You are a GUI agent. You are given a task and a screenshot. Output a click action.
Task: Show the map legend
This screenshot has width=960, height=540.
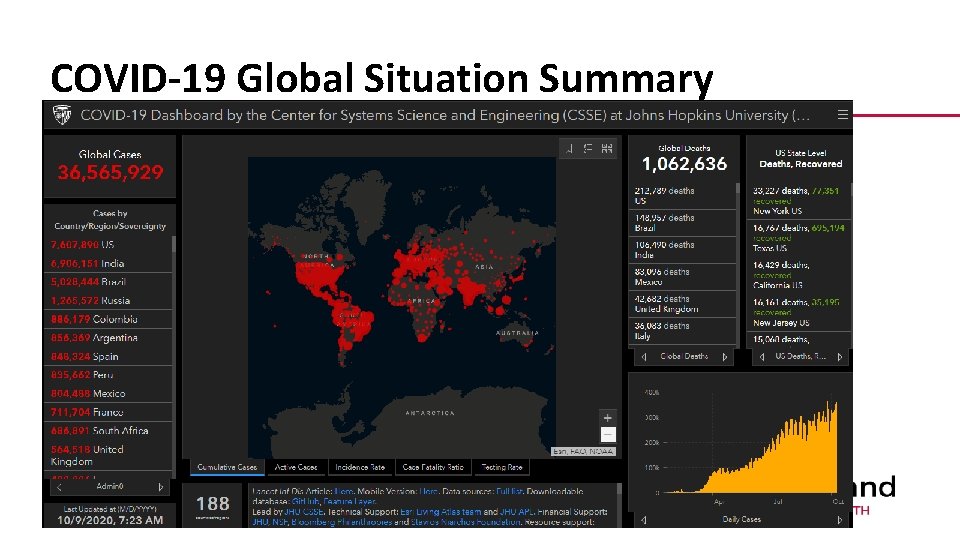(x=588, y=148)
